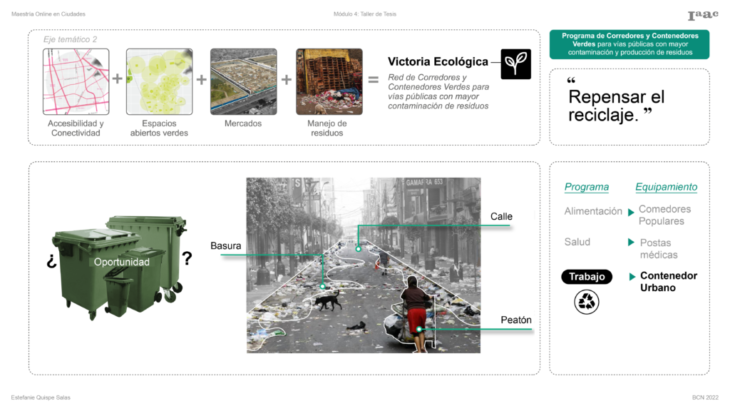Select the Programa column heading
This screenshot has height=411, width=730.
pos(586,187)
